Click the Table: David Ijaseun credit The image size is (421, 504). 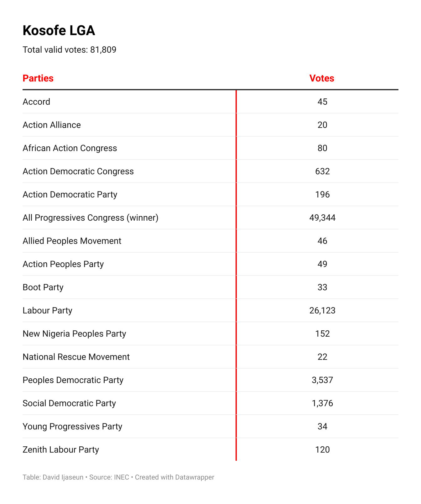point(53,477)
